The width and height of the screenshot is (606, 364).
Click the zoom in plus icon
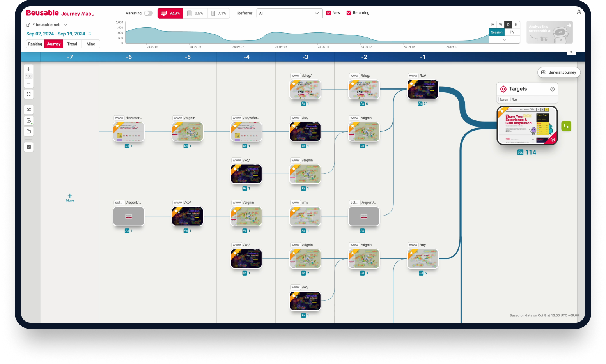pos(28,69)
